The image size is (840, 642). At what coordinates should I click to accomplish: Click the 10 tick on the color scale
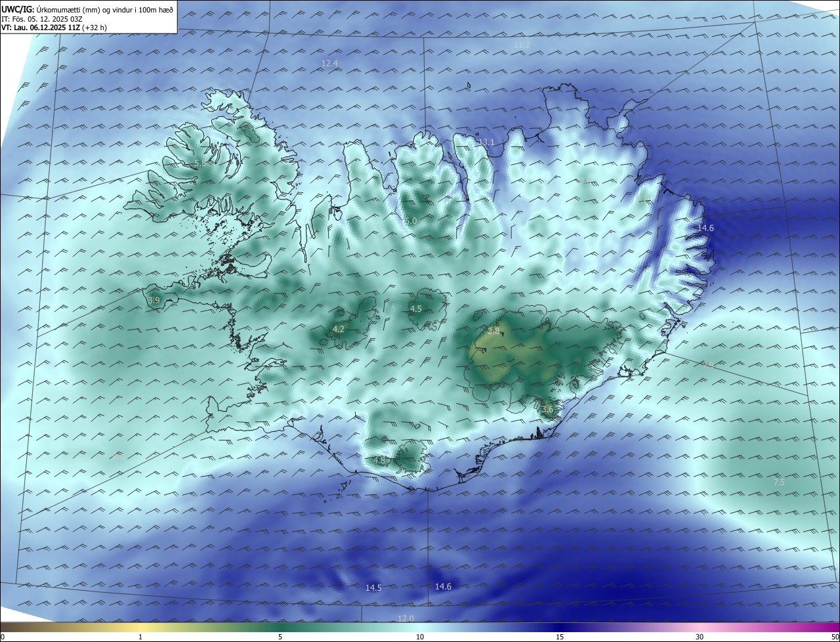coord(420,637)
